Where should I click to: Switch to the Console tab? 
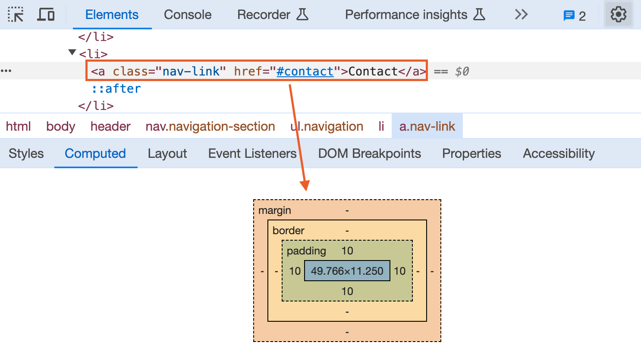click(188, 15)
